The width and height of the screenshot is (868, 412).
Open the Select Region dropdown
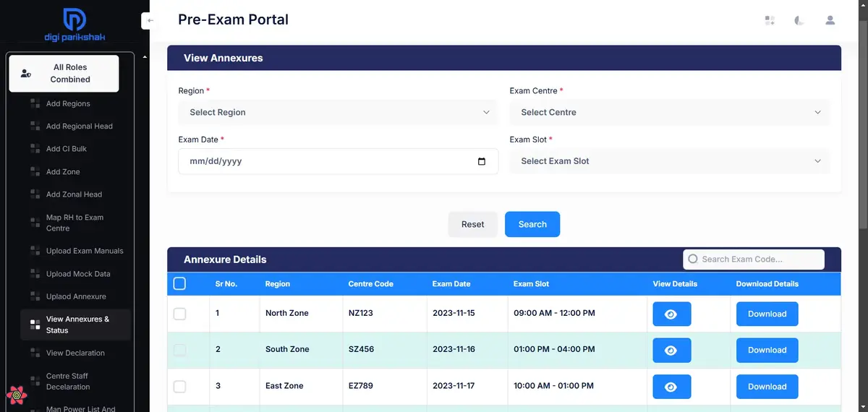[x=339, y=112]
